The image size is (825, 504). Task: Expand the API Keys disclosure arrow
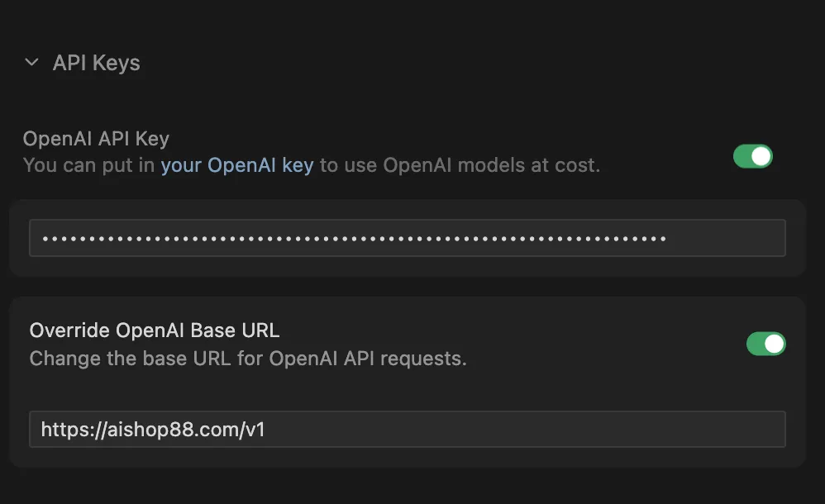(x=31, y=62)
